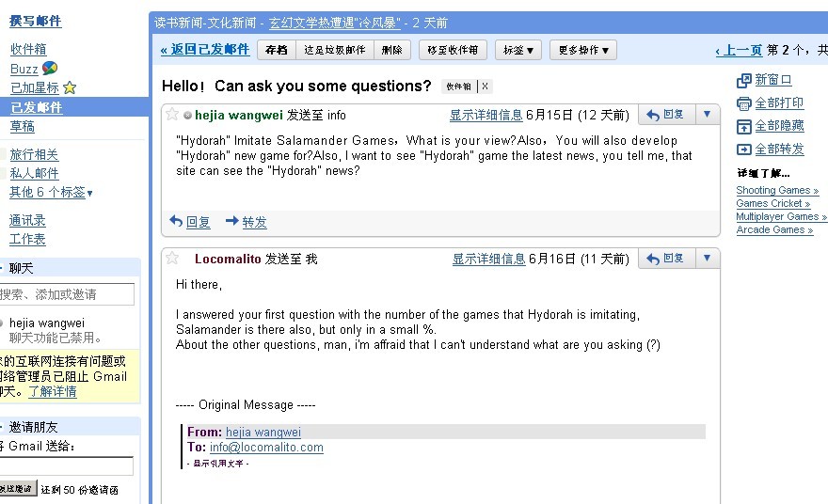This screenshot has height=504, width=828.
Task: Click the forward all (全部转发) icon
Action: pyautogui.click(x=744, y=149)
